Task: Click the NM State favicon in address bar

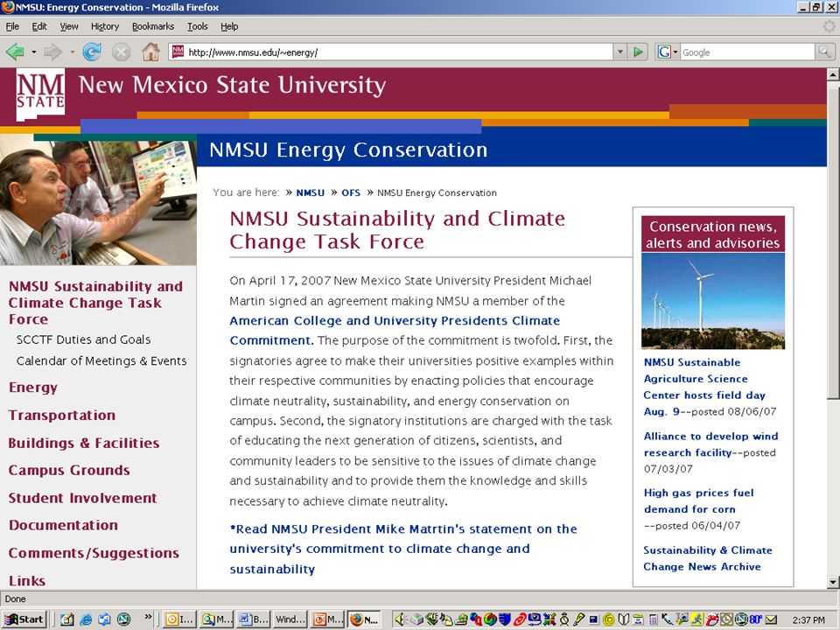Action: [178, 52]
